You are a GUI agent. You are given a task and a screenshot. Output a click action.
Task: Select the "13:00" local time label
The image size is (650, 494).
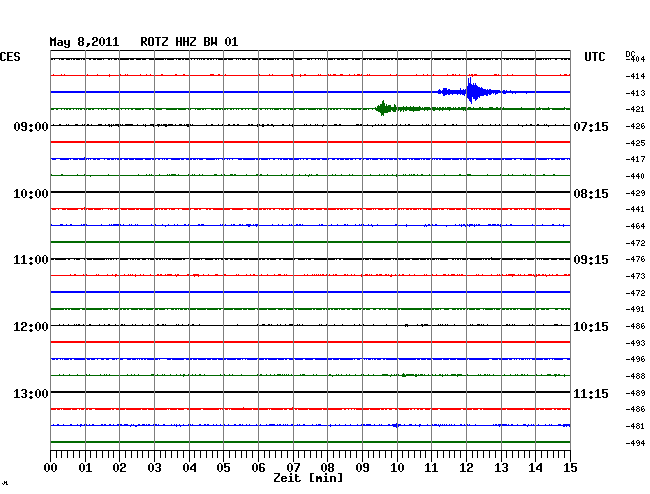point(31,393)
